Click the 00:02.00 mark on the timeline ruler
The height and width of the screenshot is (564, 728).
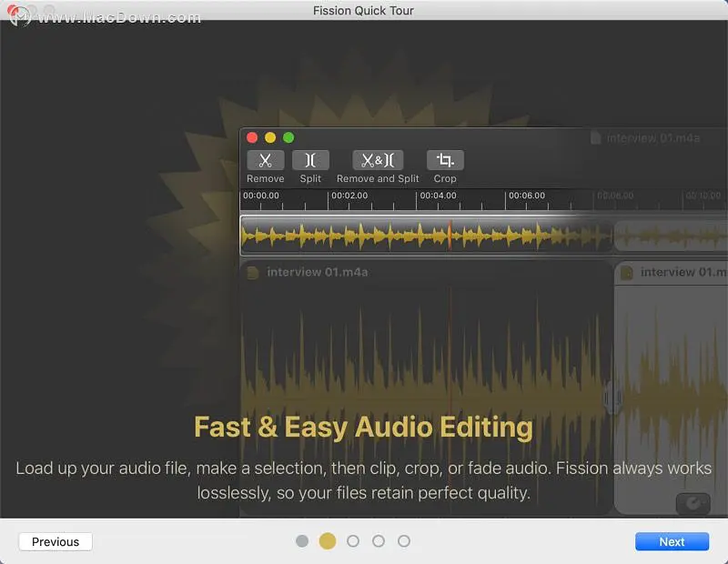pos(349,196)
